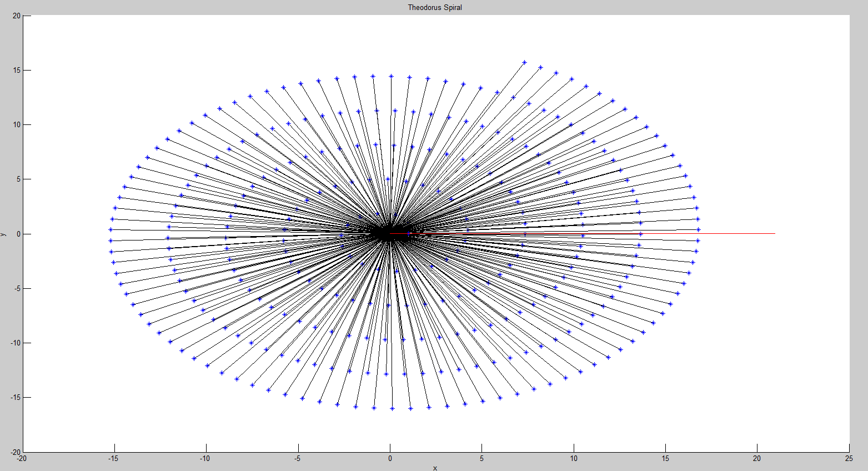This screenshot has width=868, height=471.
Task: Click the y-axis tick label -5
Action: click(x=17, y=288)
